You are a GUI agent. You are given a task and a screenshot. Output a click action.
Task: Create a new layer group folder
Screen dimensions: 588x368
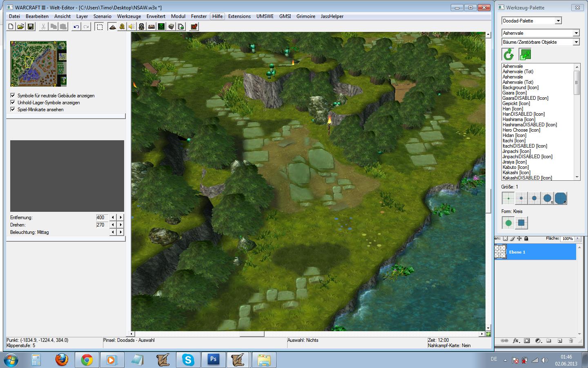[x=549, y=341]
